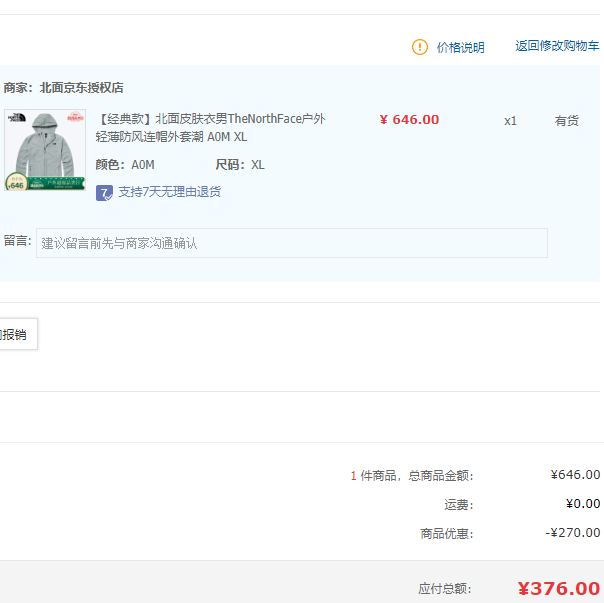Viewport: 604px width, 603px height.
Task: Open 支持7天无理由退货 policy link
Action: pyautogui.click(x=169, y=191)
